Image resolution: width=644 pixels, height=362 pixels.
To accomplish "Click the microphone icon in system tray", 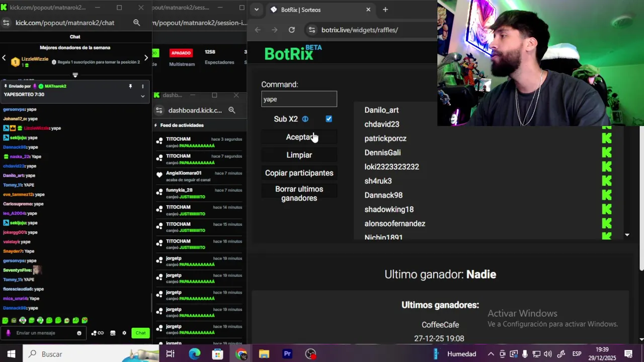I will pos(525,354).
